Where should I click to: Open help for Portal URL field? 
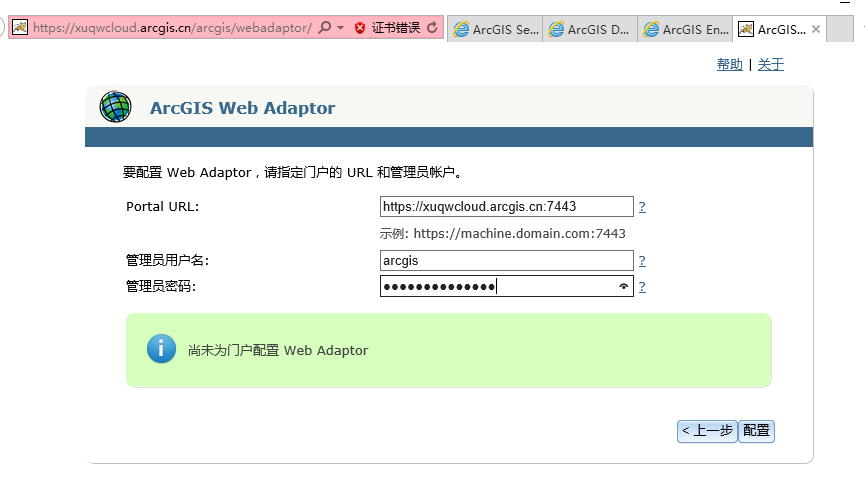tap(642, 207)
